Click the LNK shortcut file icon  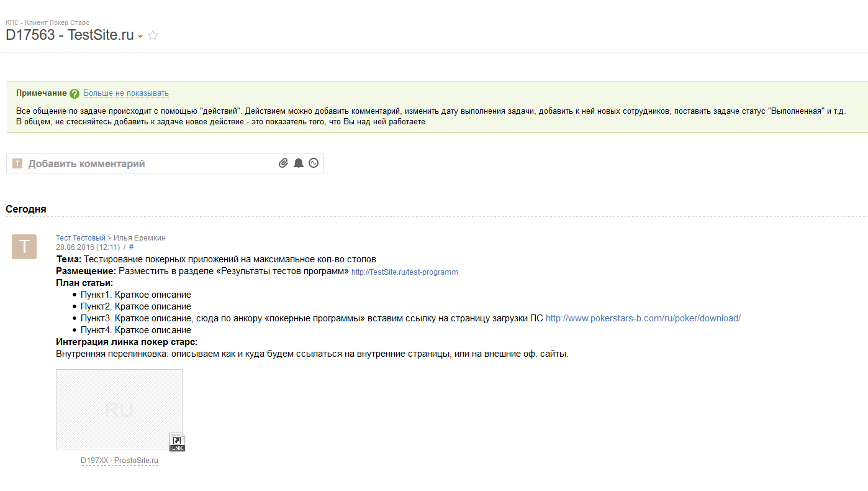(178, 442)
